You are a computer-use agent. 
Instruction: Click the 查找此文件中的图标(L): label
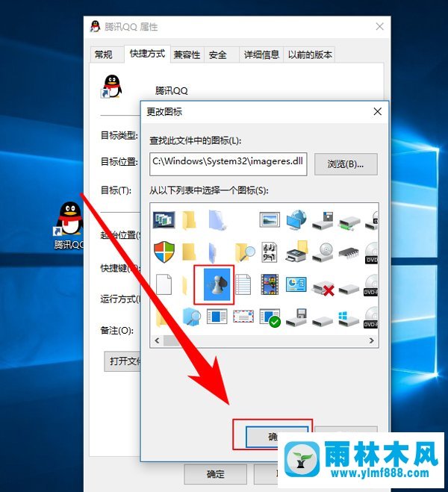(x=195, y=140)
